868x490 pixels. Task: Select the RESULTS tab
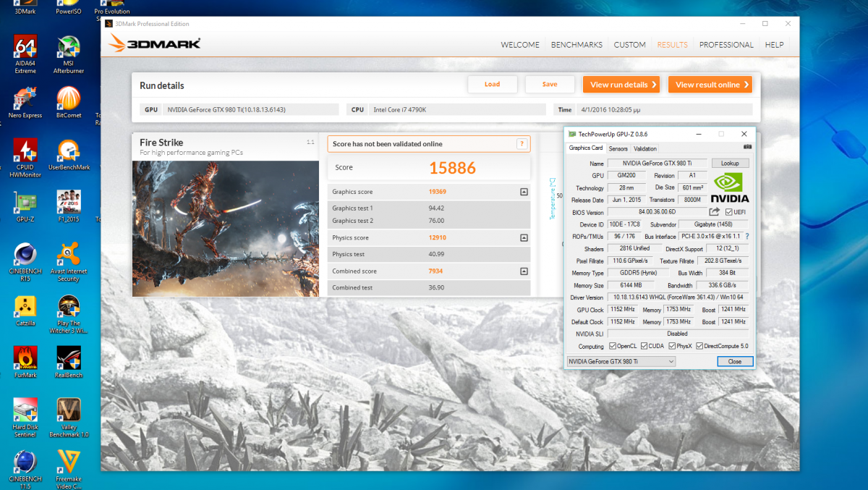point(672,45)
